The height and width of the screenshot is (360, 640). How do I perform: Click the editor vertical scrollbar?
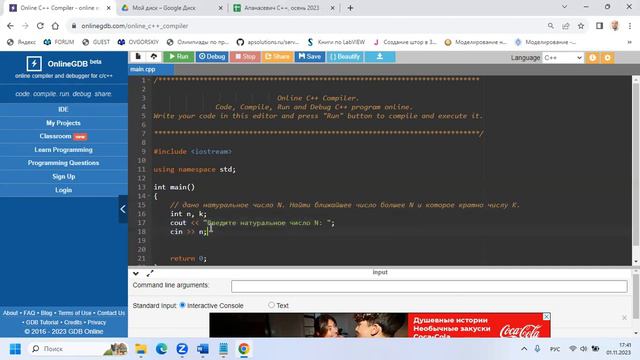click(x=636, y=163)
